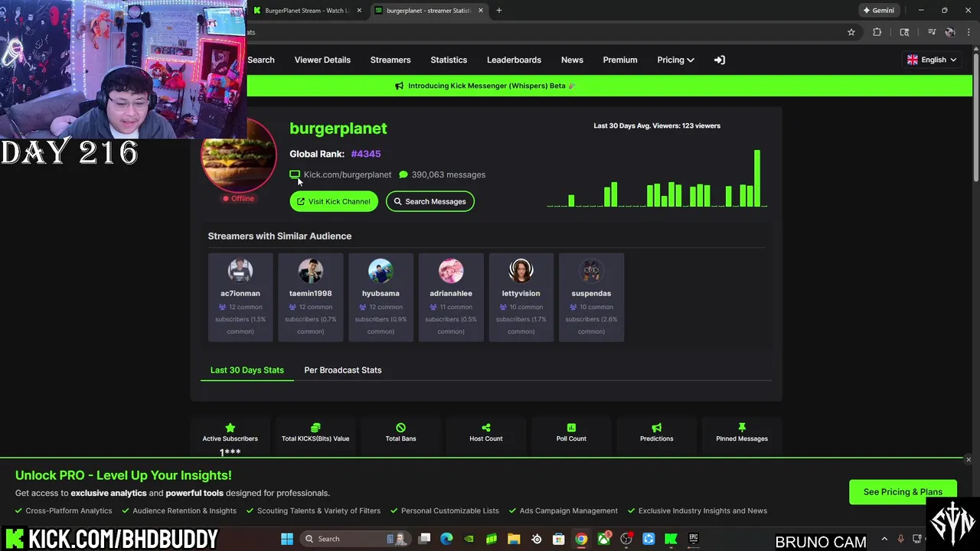The width and height of the screenshot is (980, 551).
Task: Click the 390,063 messages text
Action: [x=449, y=174]
